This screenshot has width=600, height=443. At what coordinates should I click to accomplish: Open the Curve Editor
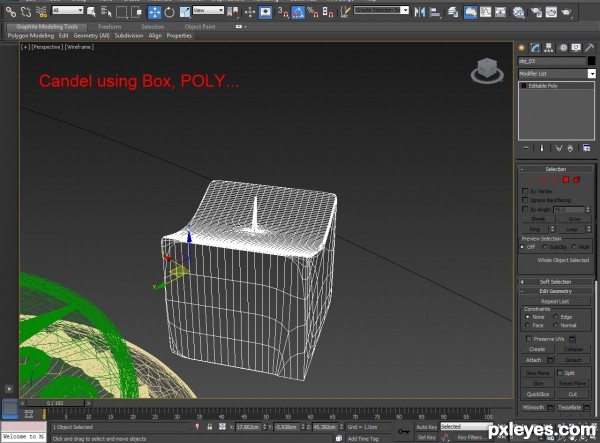[x=485, y=12]
